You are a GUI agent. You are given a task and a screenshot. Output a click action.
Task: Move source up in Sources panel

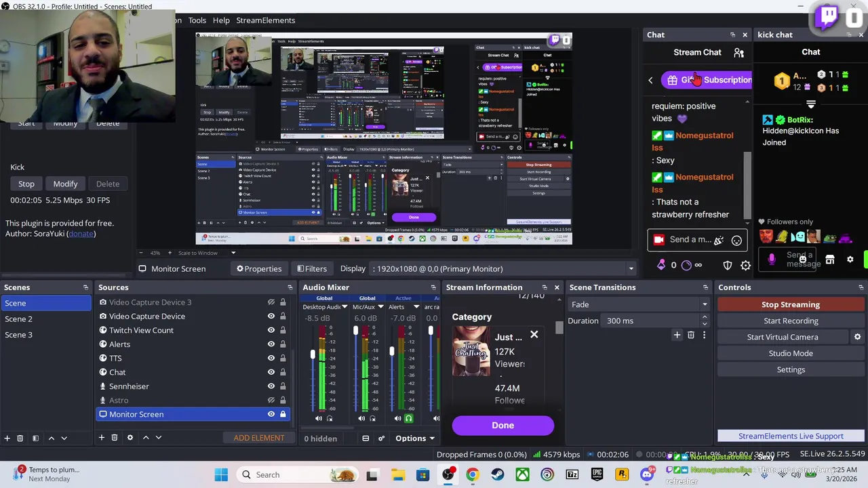pos(145,438)
